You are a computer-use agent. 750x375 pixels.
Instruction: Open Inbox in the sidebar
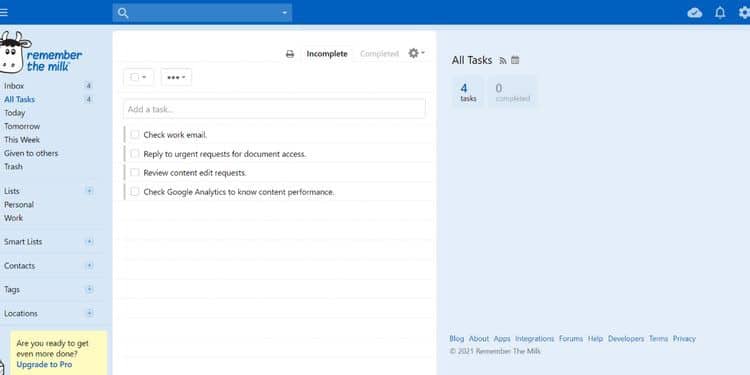[x=14, y=86]
